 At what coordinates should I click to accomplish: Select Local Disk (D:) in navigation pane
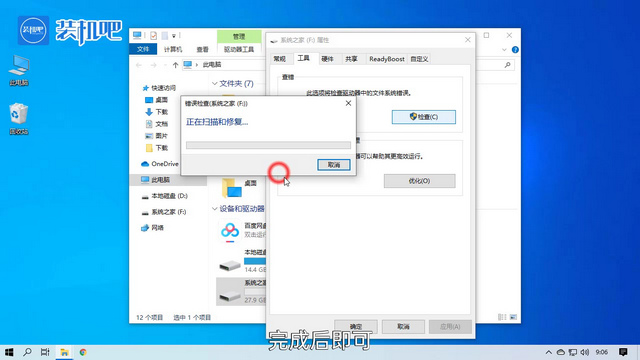point(164,196)
